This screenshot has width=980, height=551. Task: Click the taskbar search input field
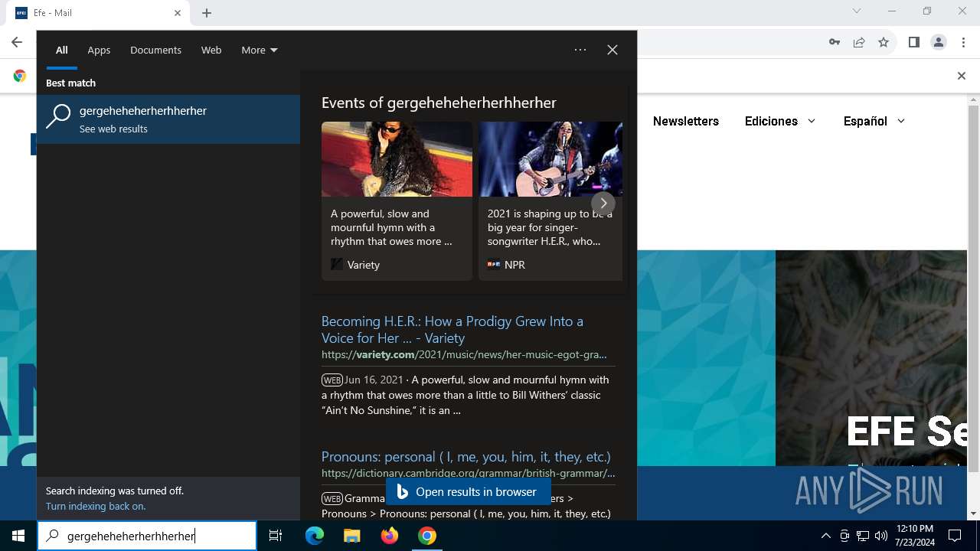[x=147, y=536]
